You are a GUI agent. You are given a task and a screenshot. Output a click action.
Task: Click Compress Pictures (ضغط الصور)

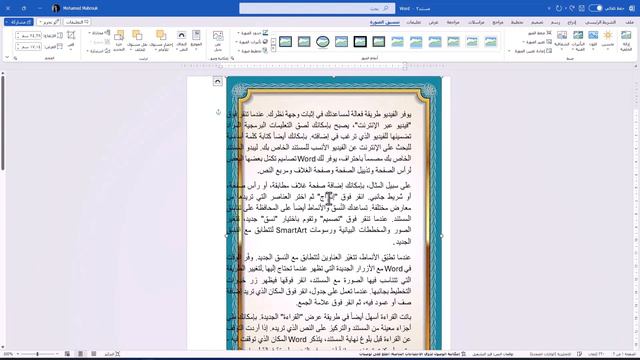coord(540,33)
